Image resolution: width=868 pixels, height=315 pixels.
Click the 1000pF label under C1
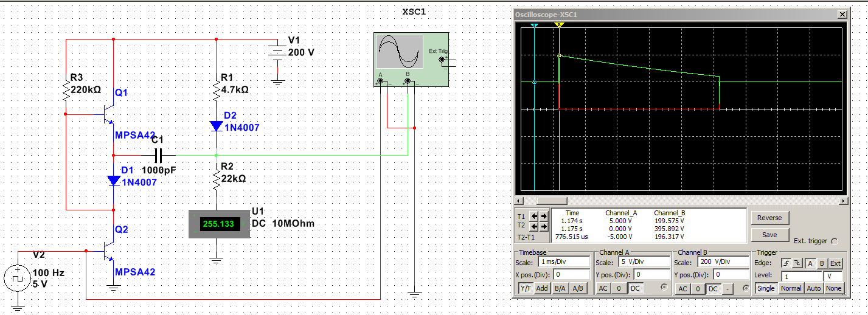coord(158,170)
